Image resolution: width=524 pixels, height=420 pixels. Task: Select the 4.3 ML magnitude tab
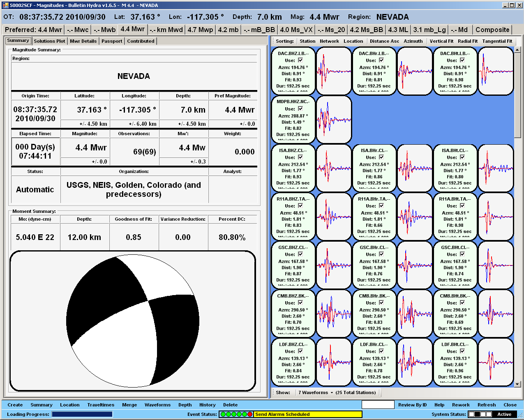coord(398,30)
